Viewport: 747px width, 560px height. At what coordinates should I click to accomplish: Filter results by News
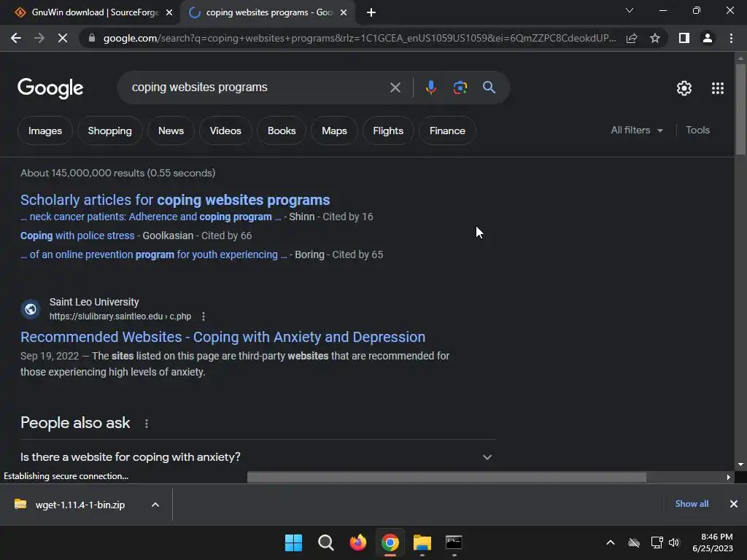tap(171, 131)
